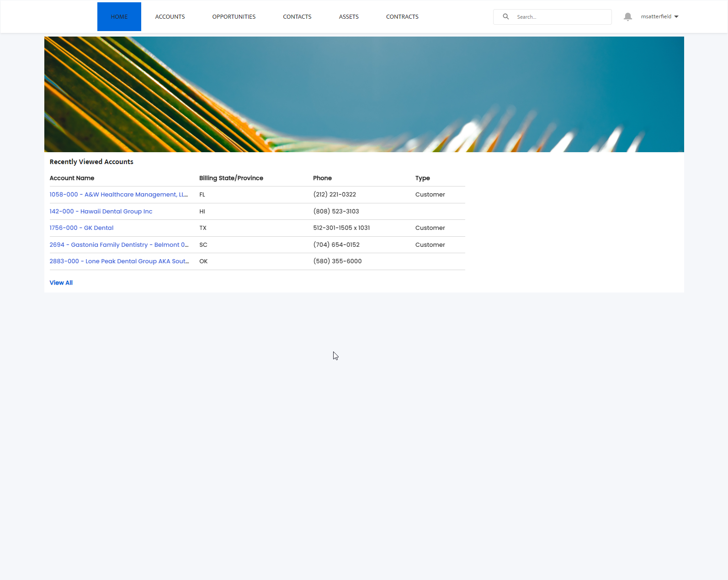The image size is (728, 580).
Task: Click the search magnifier icon
Action: pyautogui.click(x=506, y=16)
